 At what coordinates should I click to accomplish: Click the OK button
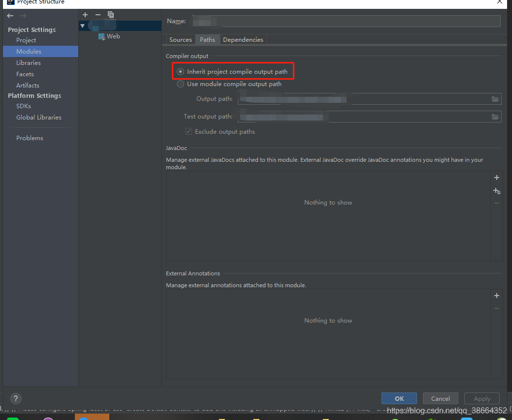[x=399, y=398]
